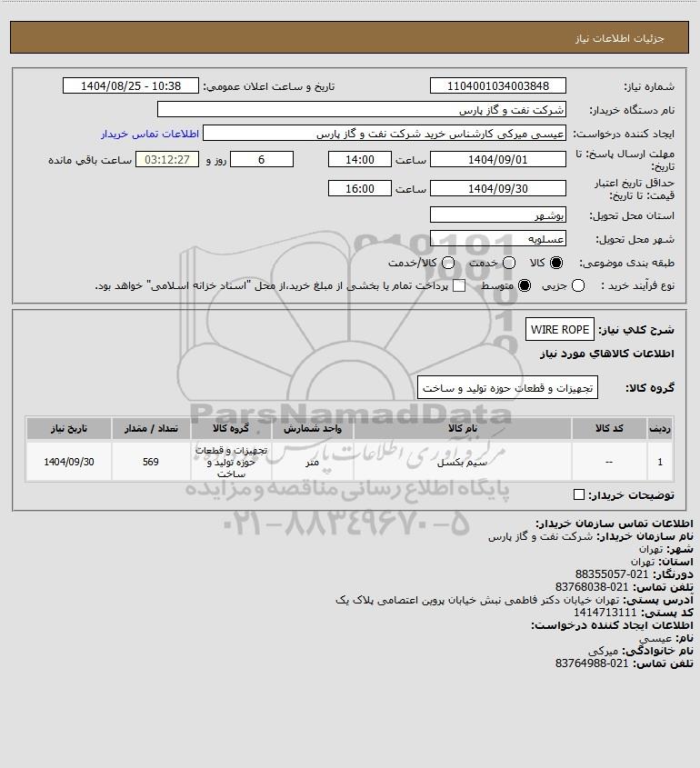This screenshot has width=700, height=768.
Task: Click the countdown timer 03:12:27
Action: pyautogui.click(x=167, y=159)
